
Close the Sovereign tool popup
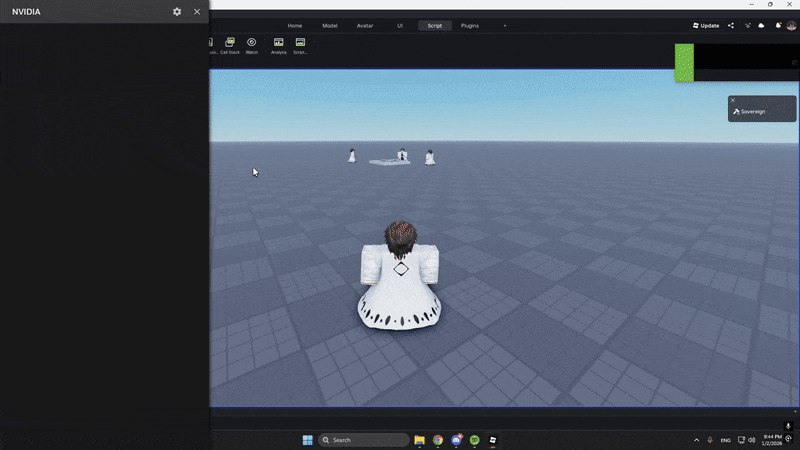pyautogui.click(x=733, y=100)
